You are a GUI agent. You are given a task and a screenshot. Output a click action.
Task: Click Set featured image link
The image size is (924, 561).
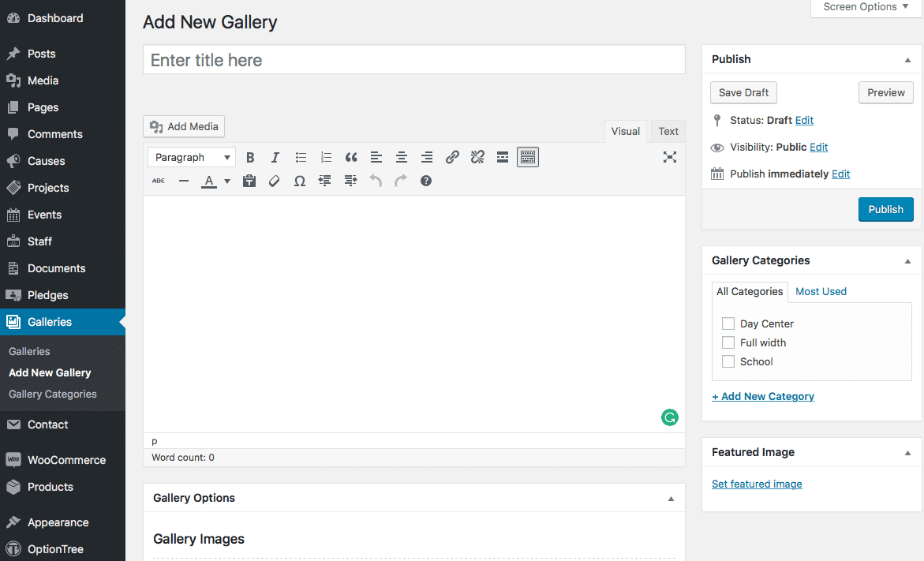[757, 484]
